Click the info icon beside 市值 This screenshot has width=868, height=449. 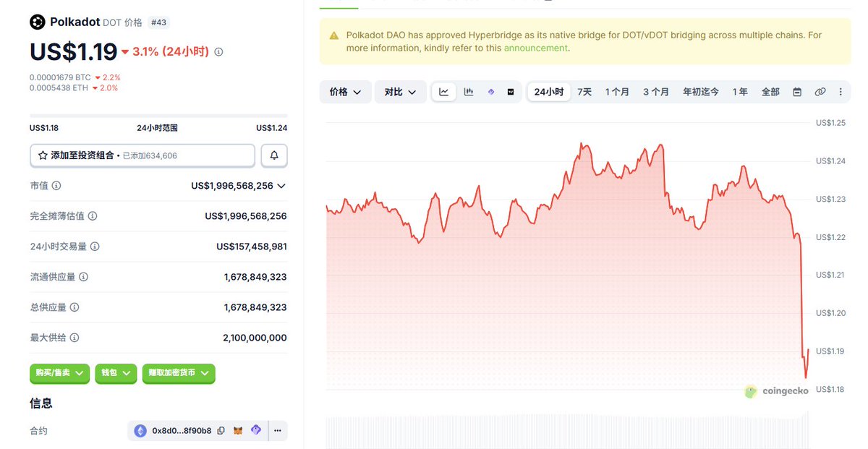click(x=56, y=186)
